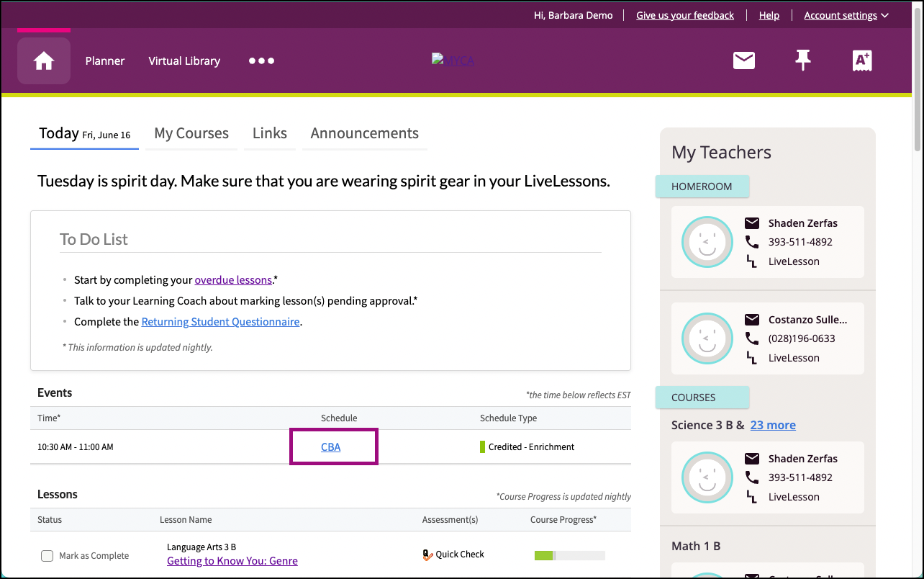
Task: Expand the 23 more courses link
Action: pos(773,425)
